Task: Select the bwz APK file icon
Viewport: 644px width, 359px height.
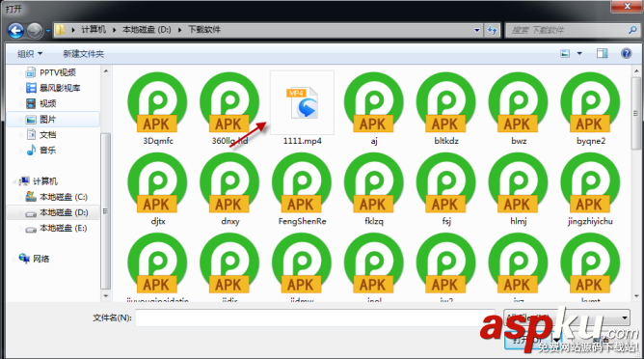Action: [519, 102]
